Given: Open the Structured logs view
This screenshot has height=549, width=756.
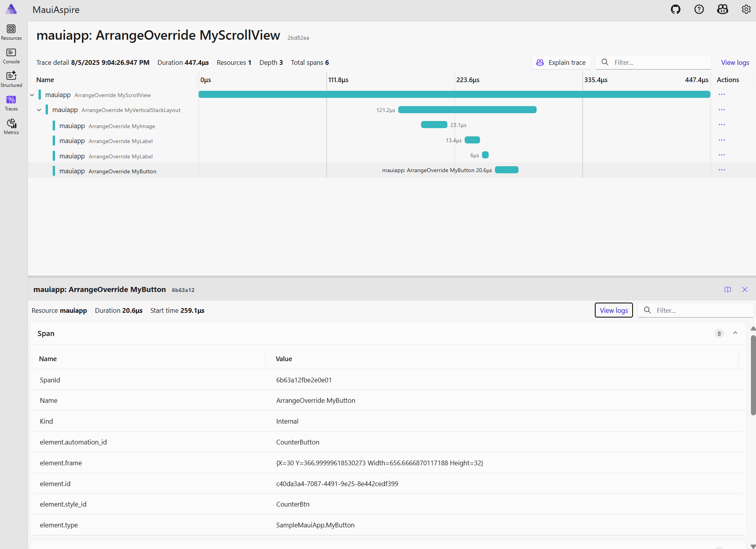Looking at the screenshot, I should click(11, 79).
